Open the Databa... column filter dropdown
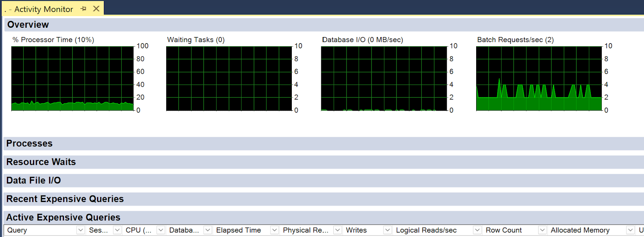 click(x=208, y=230)
